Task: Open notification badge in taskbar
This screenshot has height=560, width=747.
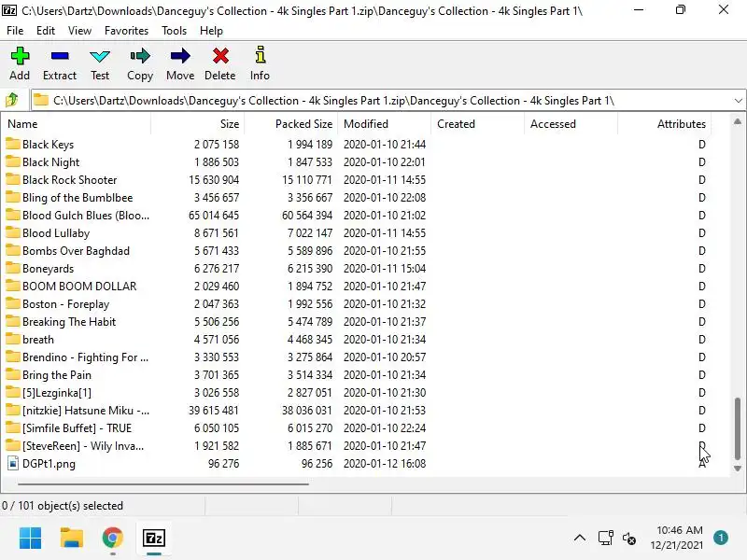Action: click(721, 538)
